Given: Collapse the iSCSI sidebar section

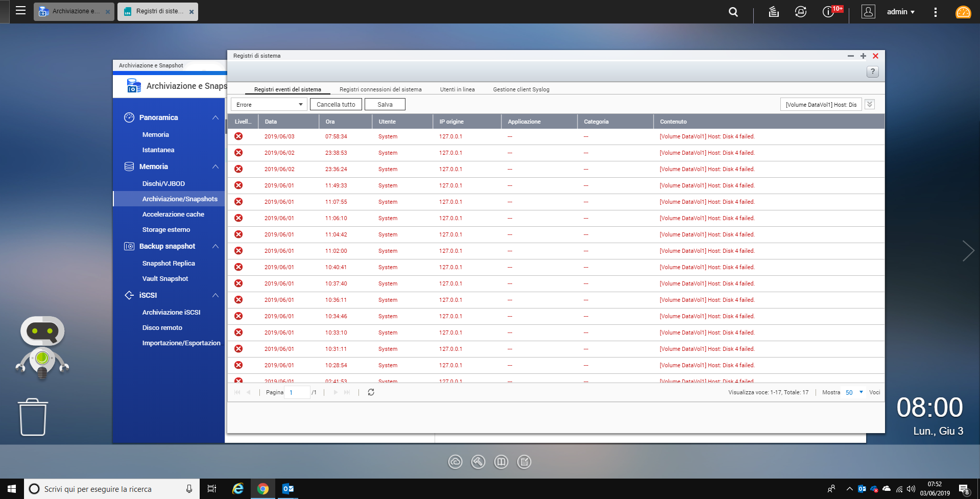Looking at the screenshot, I should (x=216, y=295).
